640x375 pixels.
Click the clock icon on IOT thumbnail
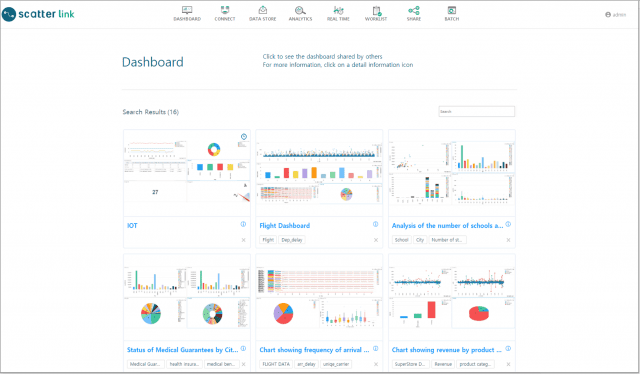tap(244, 137)
